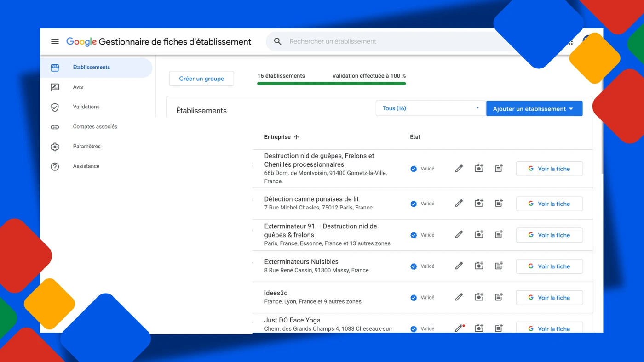The width and height of the screenshot is (644, 362).
Task: Open Établissements sidebar section
Action: tap(96, 68)
